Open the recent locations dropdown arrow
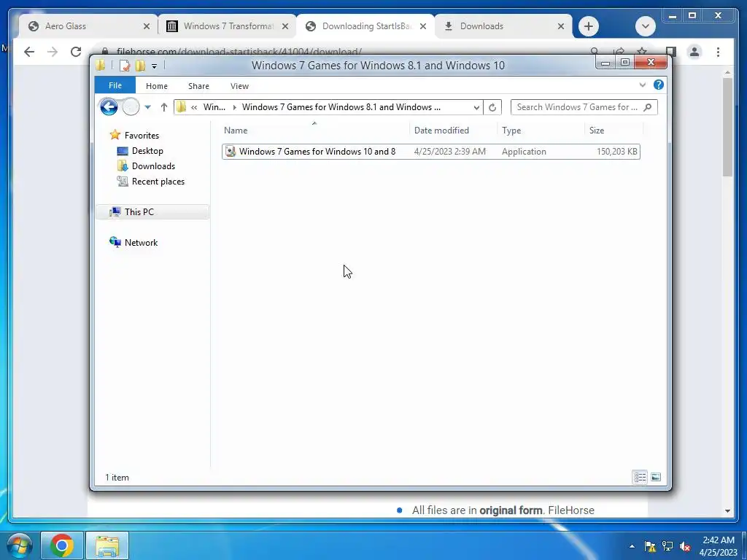The image size is (747, 560). [x=147, y=107]
